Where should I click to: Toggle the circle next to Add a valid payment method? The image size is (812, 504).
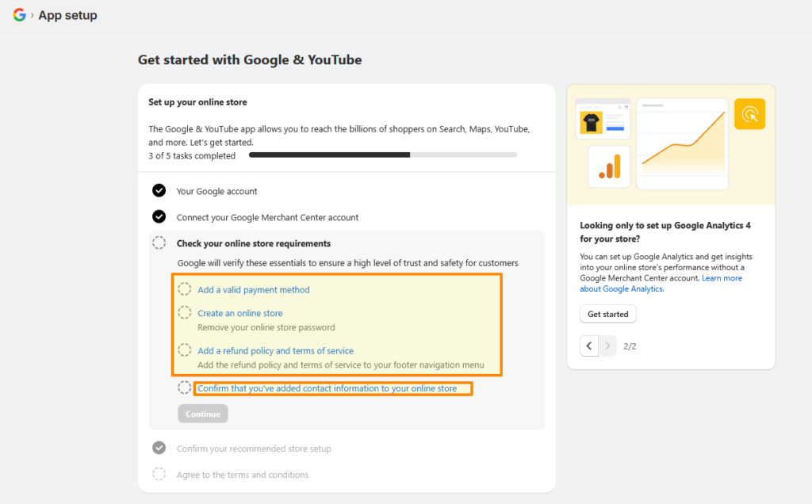[x=185, y=290]
